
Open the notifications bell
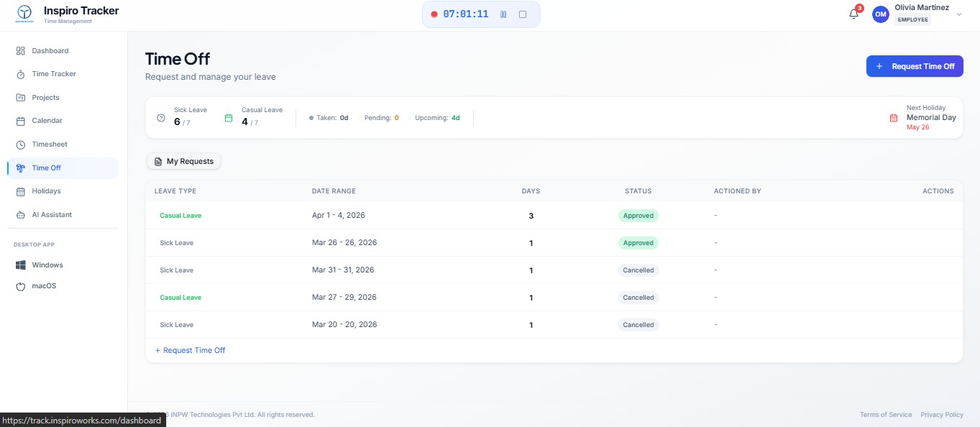tap(853, 14)
